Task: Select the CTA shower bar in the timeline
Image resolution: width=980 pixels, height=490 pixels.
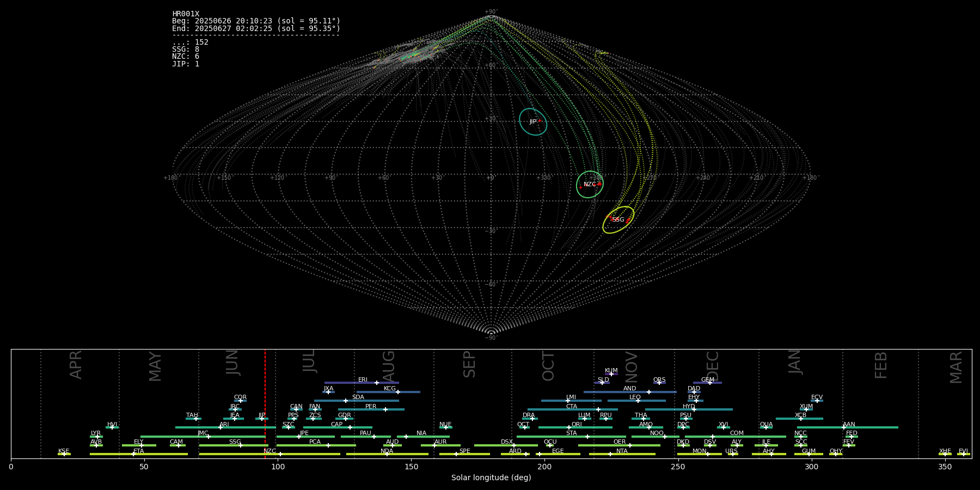Action: 573,409
